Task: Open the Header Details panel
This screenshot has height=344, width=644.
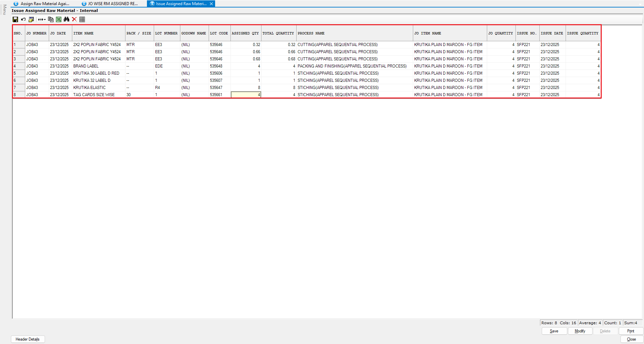Action: pyautogui.click(x=28, y=339)
